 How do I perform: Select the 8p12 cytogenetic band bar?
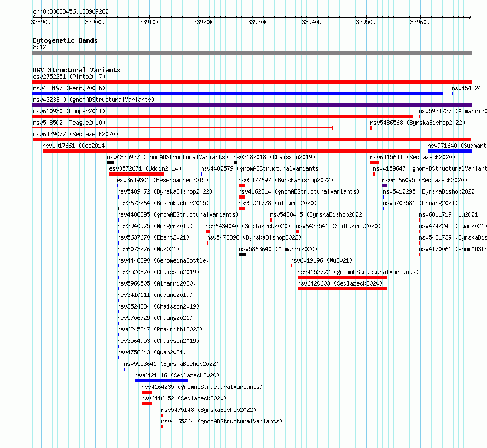click(x=252, y=53)
